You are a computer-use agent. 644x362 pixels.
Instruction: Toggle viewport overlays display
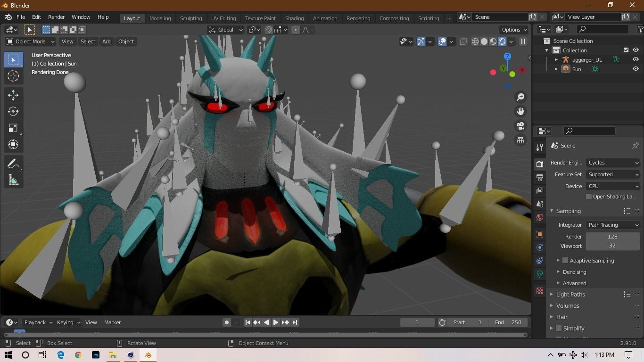(442, 41)
